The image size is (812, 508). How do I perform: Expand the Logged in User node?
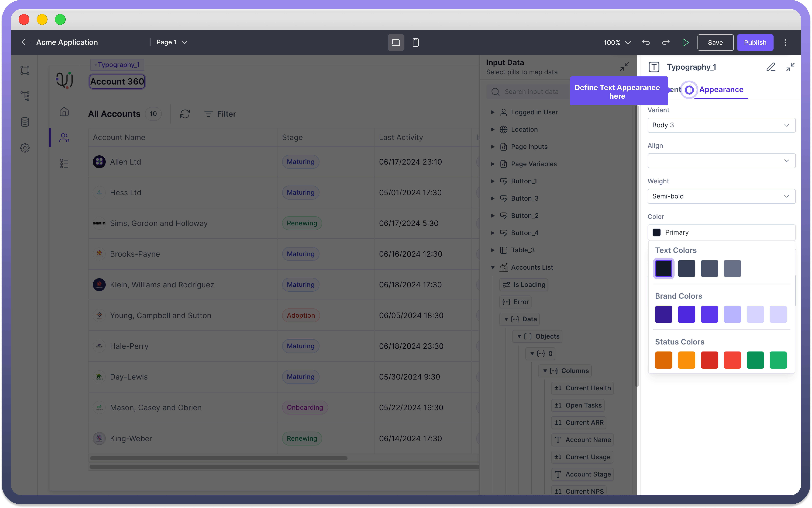click(x=493, y=112)
